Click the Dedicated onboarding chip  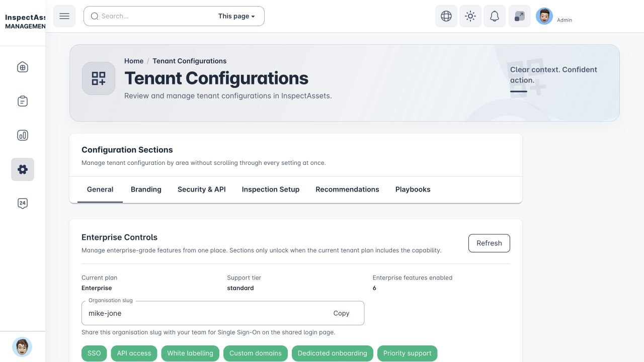tap(333, 353)
